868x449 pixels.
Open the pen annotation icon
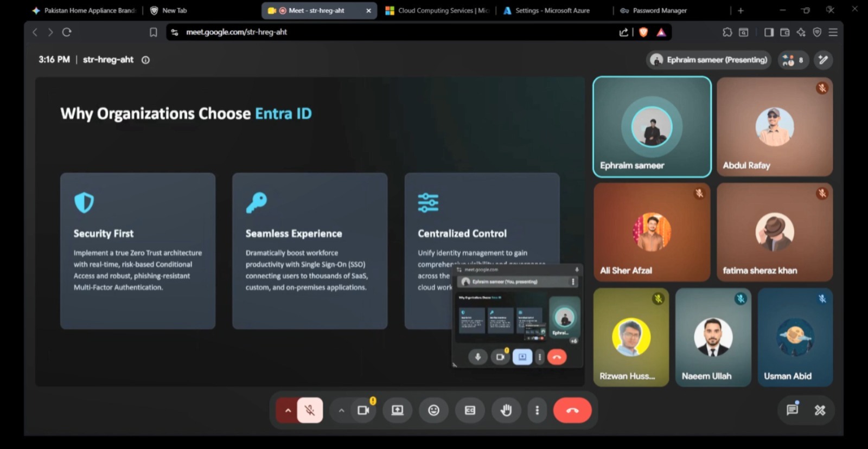click(x=824, y=60)
